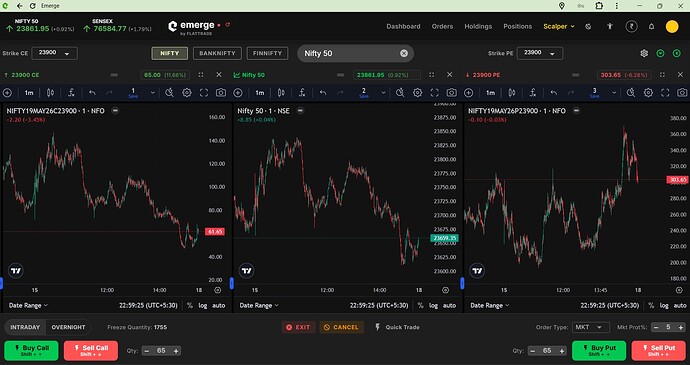Click the notifications bell icon

[651, 26]
